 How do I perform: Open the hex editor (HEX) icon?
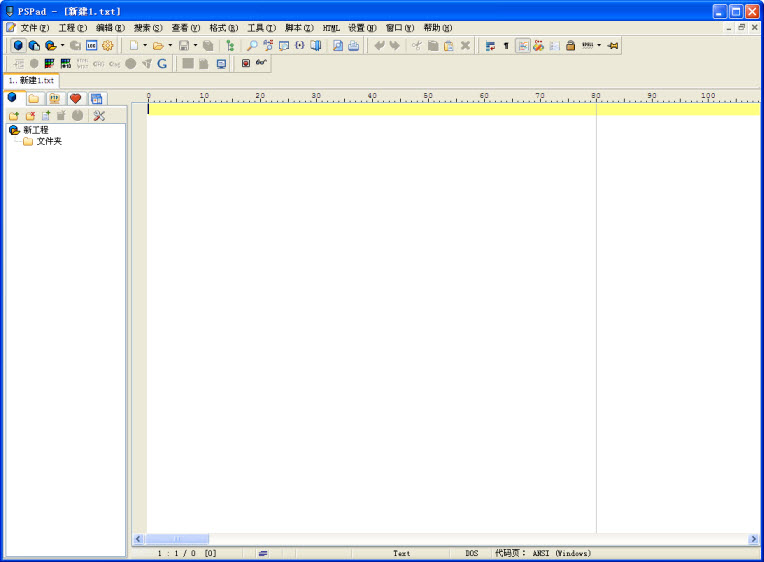(x=91, y=46)
